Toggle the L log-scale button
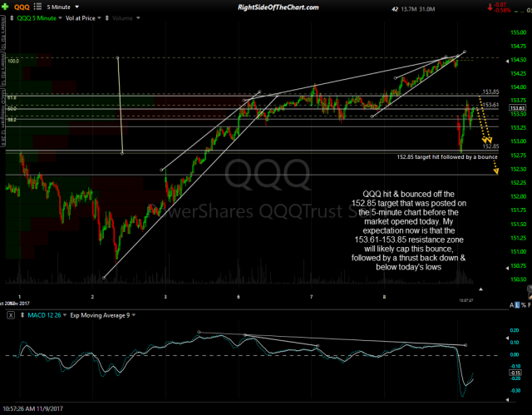 (517, 305)
